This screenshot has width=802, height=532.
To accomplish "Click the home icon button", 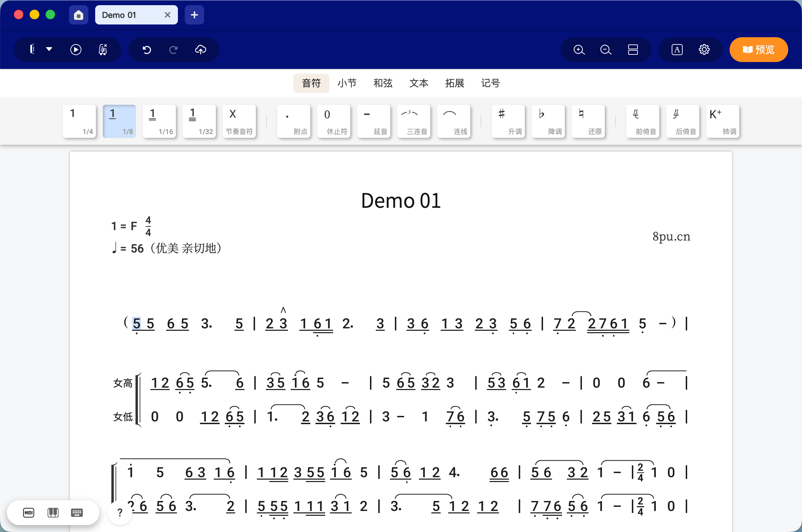I will point(79,15).
